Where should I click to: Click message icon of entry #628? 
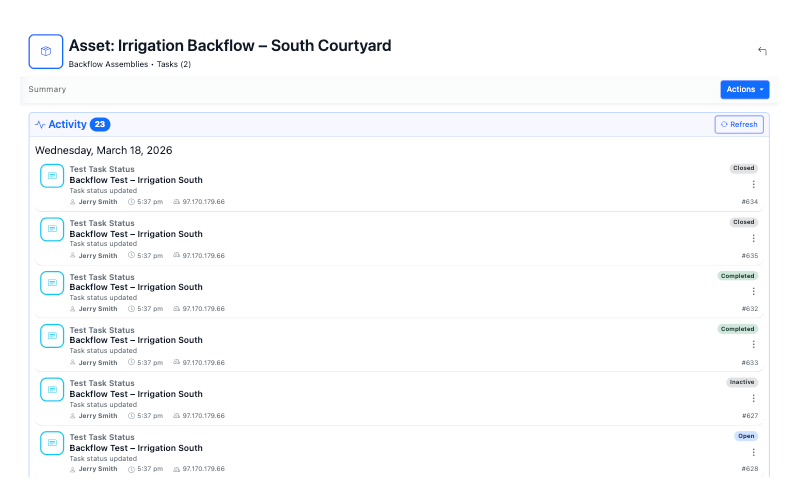(52, 443)
